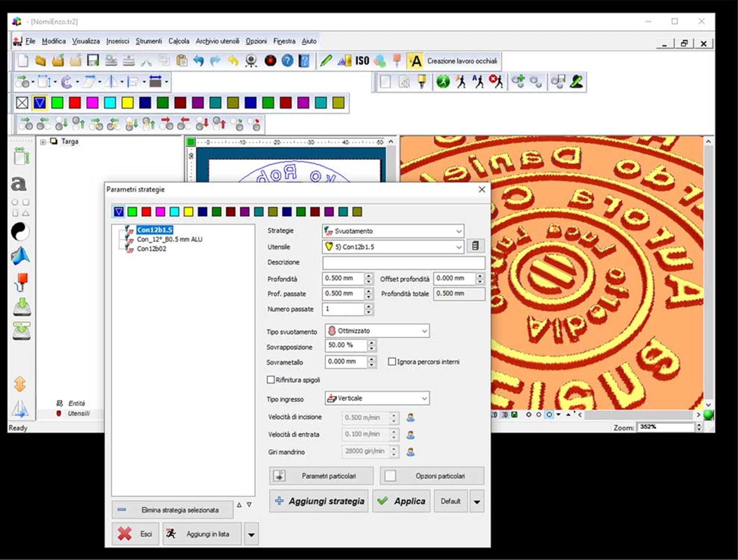
Task: Click the utensil library icon next to Utensile
Action: tap(476, 245)
